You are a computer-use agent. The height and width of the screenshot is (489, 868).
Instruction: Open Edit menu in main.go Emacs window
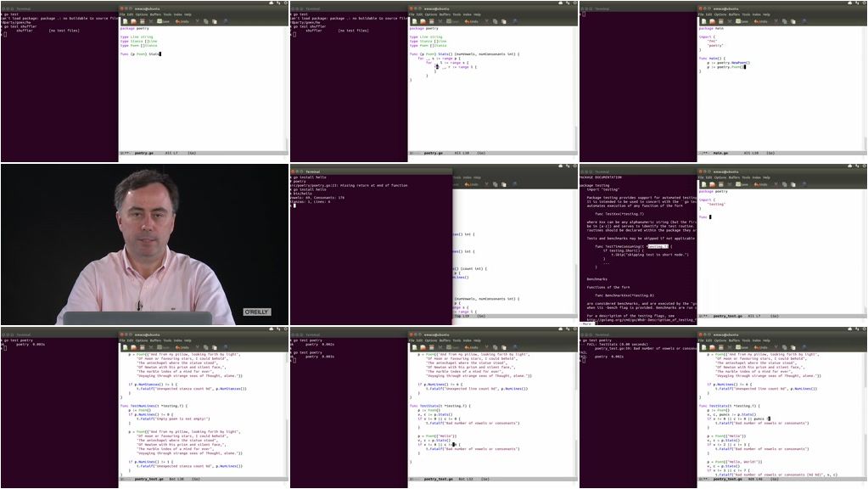pyautogui.click(x=709, y=14)
